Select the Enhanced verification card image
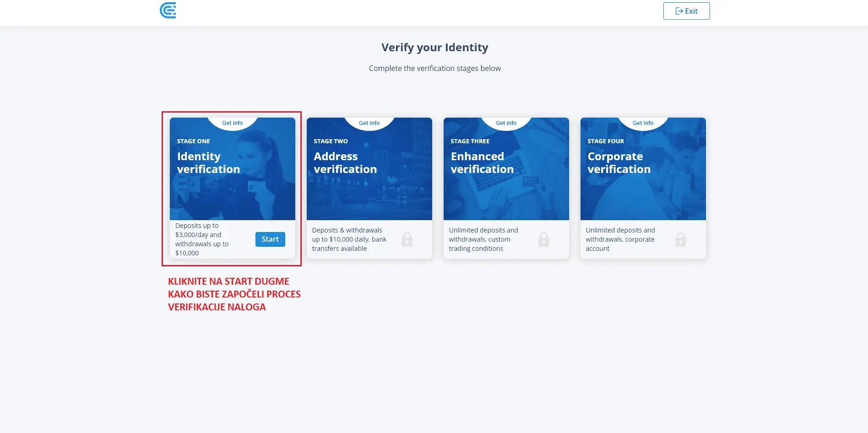 tap(506, 169)
